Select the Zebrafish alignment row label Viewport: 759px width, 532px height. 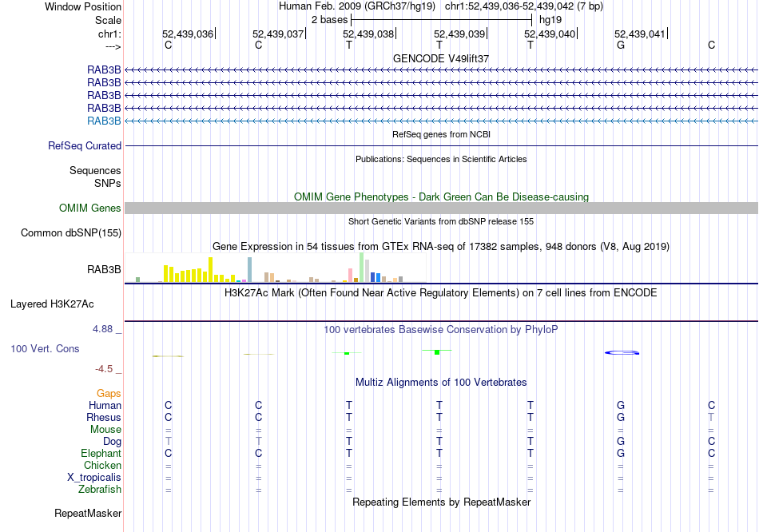coord(100,490)
